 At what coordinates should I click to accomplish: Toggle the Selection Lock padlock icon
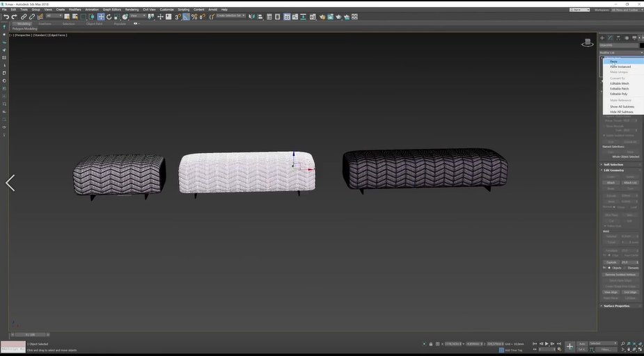[431, 343]
